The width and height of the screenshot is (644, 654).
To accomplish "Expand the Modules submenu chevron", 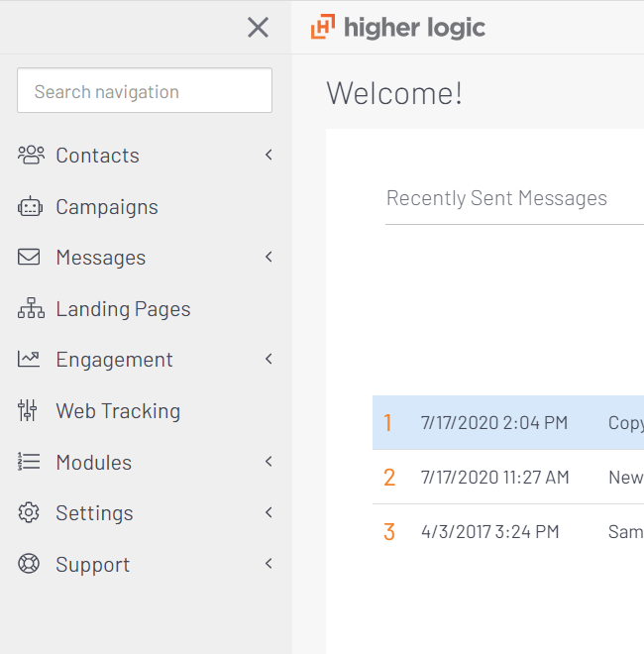I will (269, 462).
